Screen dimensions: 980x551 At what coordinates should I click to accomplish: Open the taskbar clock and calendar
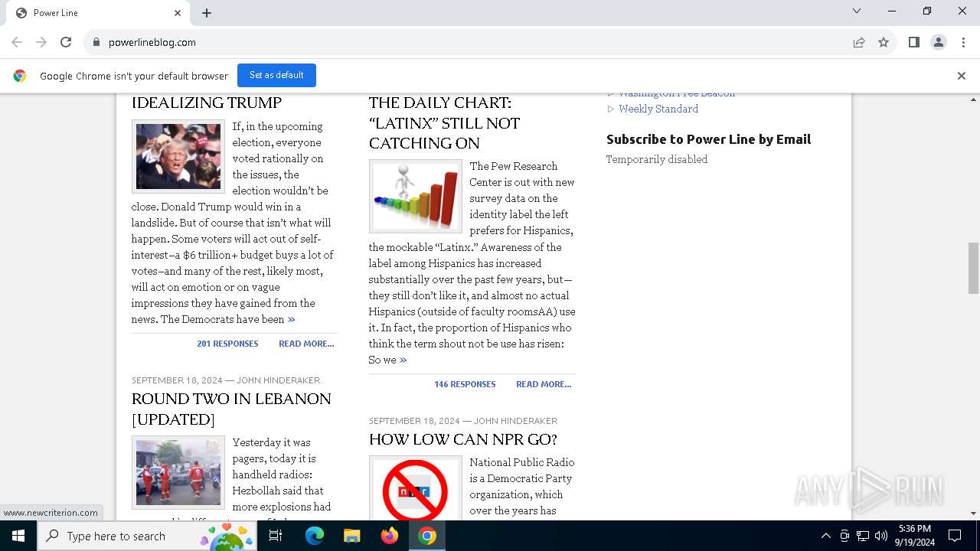tap(914, 536)
